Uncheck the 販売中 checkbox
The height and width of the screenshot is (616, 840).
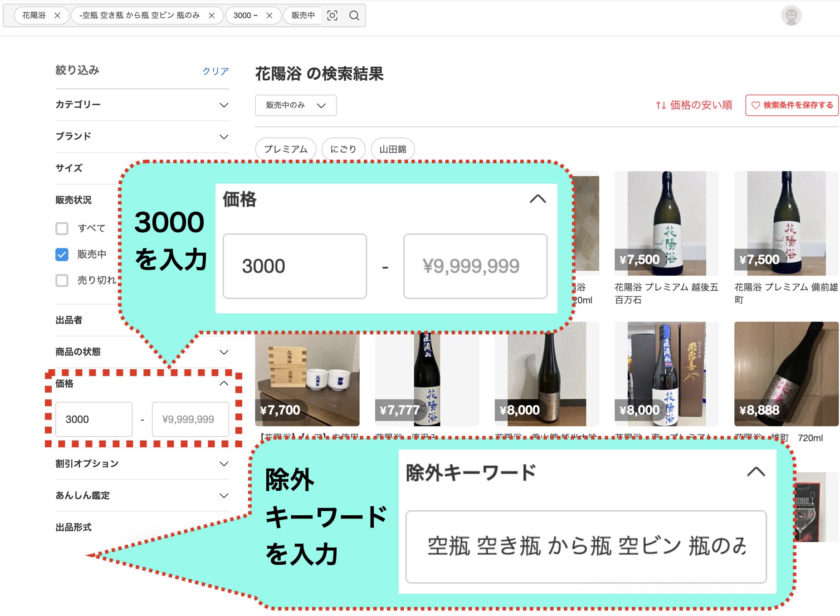62,254
